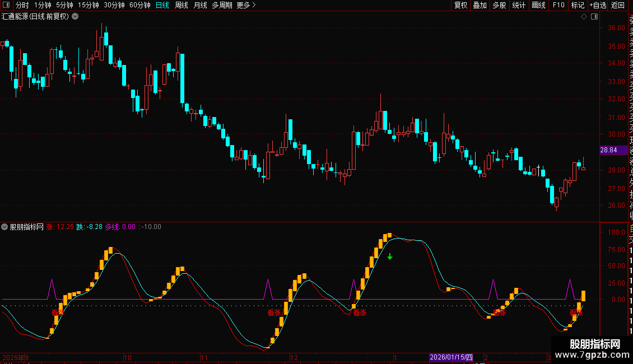Click the 10 month timeline label

128,357
